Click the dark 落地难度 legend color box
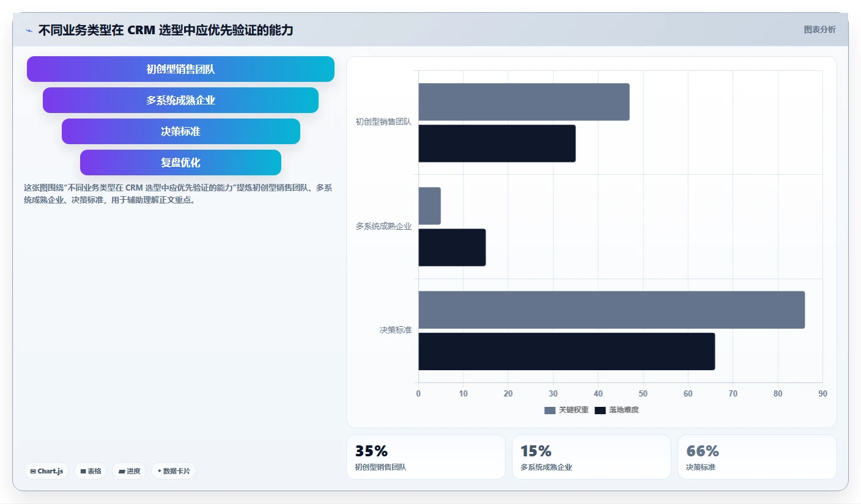Image resolution: width=861 pixels, height=504 pixels. tap(600, 411)
